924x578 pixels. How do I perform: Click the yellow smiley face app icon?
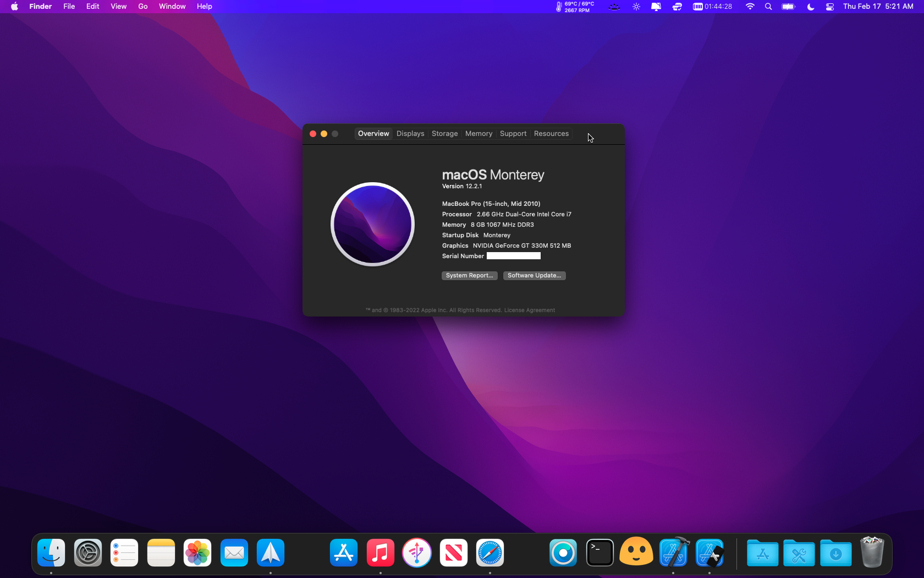636,553
